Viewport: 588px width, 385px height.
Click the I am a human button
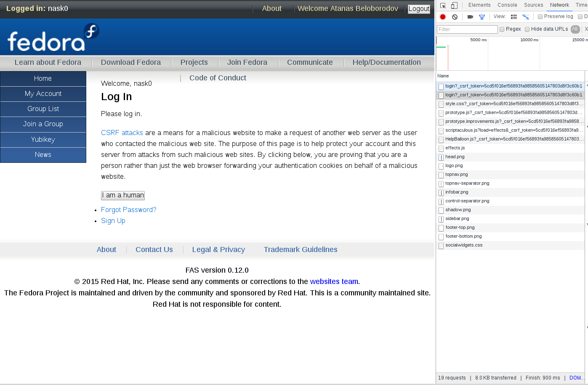point(123,195)
